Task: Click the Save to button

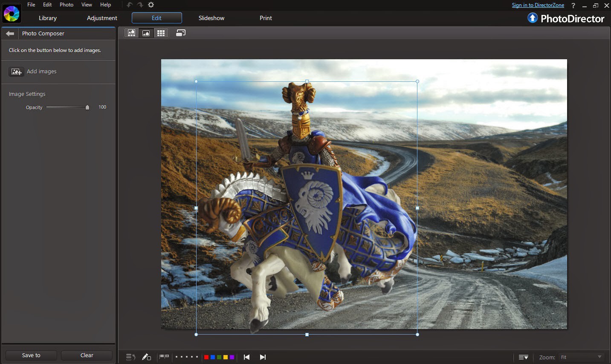Action: coord(31,355)
